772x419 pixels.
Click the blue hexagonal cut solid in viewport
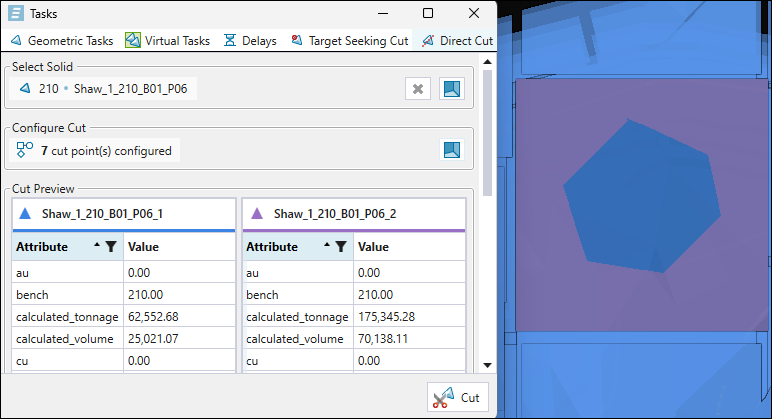click(x=640, y=197)
